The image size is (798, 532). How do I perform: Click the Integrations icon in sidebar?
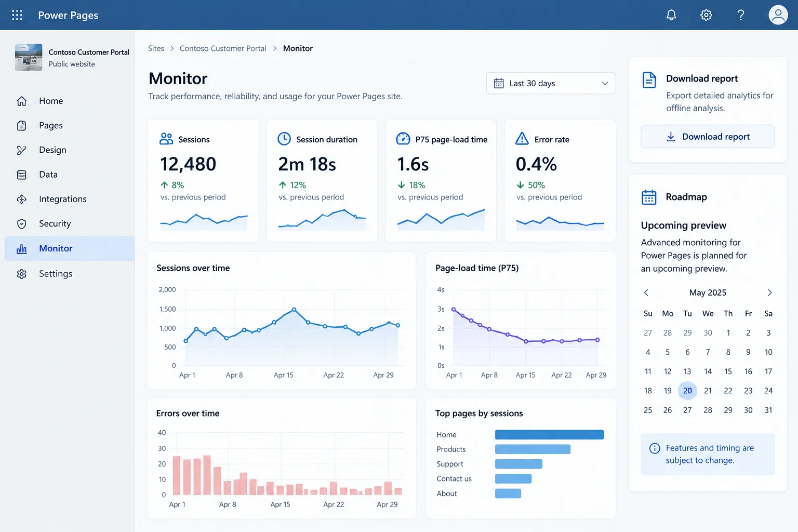pyautogui.click(x=22, y=199)
